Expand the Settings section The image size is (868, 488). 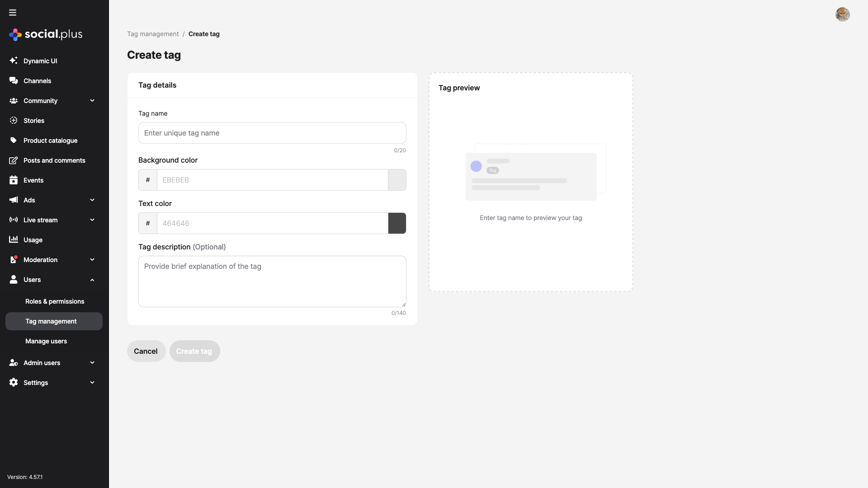point(92,382)
